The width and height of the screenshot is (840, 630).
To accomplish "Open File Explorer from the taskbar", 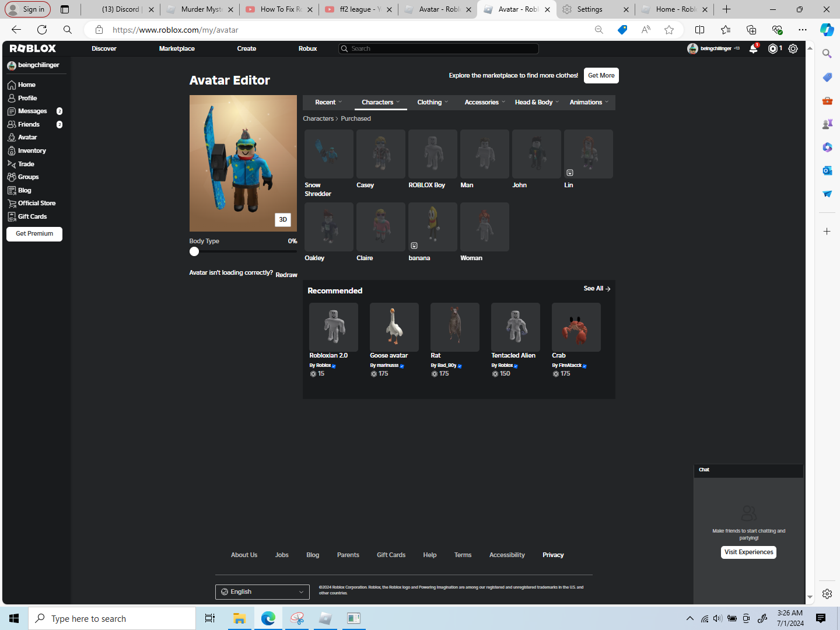I will click(x=239, y=618).
